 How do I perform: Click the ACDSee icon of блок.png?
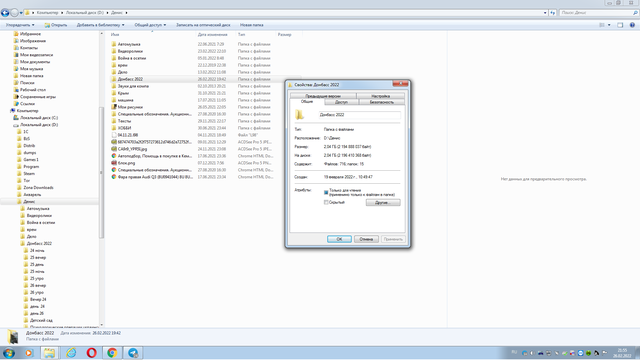pyautogui.click(x=114, y=163)
